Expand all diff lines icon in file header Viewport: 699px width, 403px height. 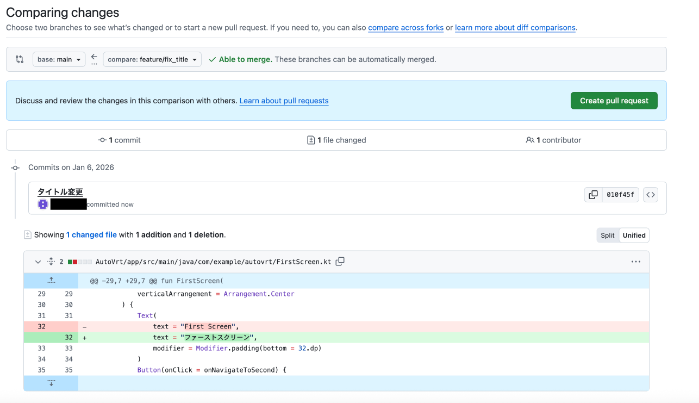click(x=50, y=261)
